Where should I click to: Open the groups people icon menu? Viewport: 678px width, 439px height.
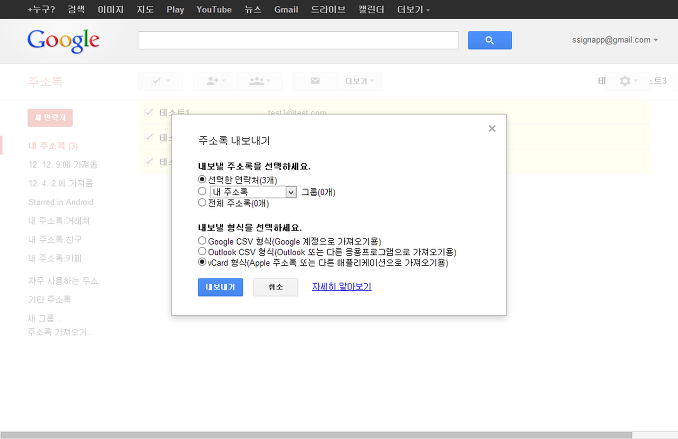(x=260, y=81)
